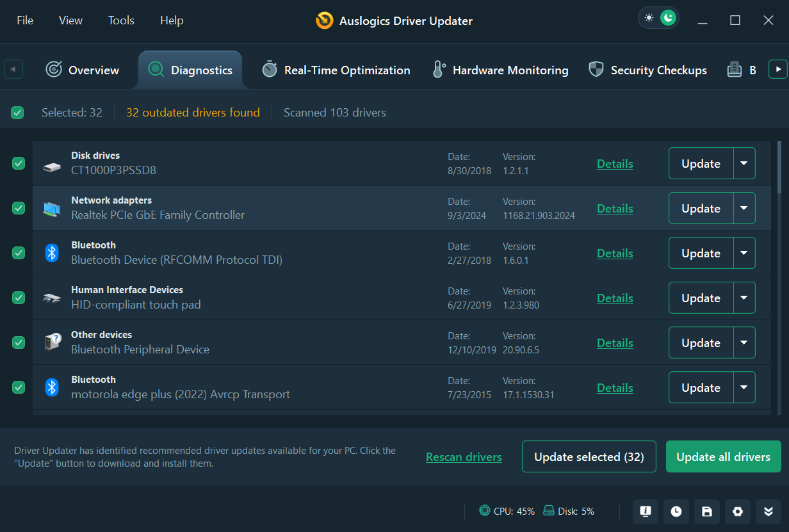Click the Auslogics Driver Updater logo icon

[325, 20]
